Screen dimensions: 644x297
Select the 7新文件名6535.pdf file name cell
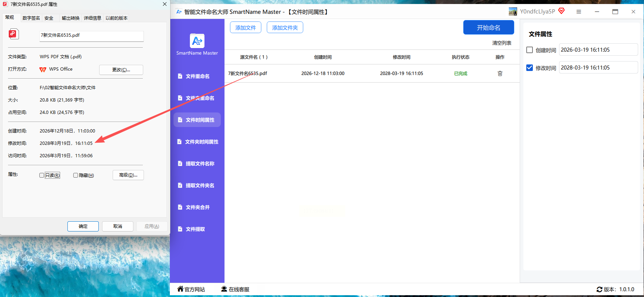click(247, 74)
